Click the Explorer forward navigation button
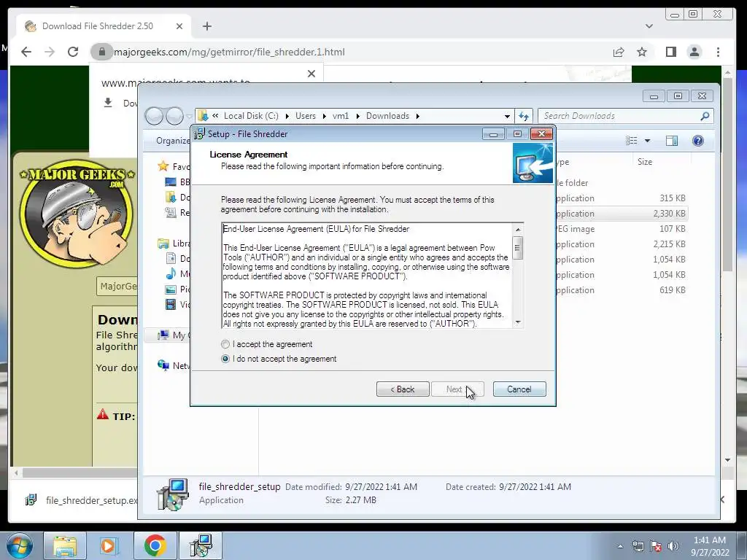Screen dimensions: 747x560 (x=174, y=116)
